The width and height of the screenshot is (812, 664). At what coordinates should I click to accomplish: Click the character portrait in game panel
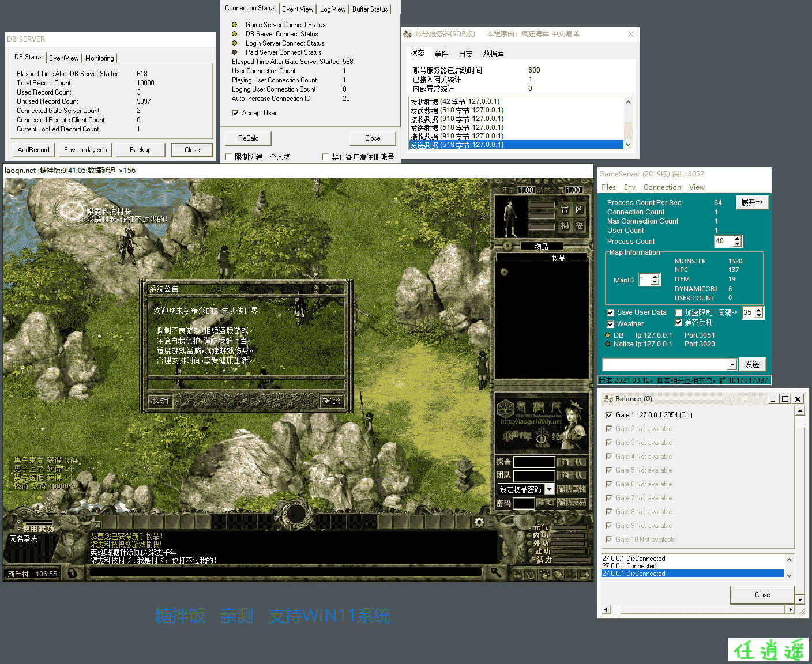[x=511, y=217]
